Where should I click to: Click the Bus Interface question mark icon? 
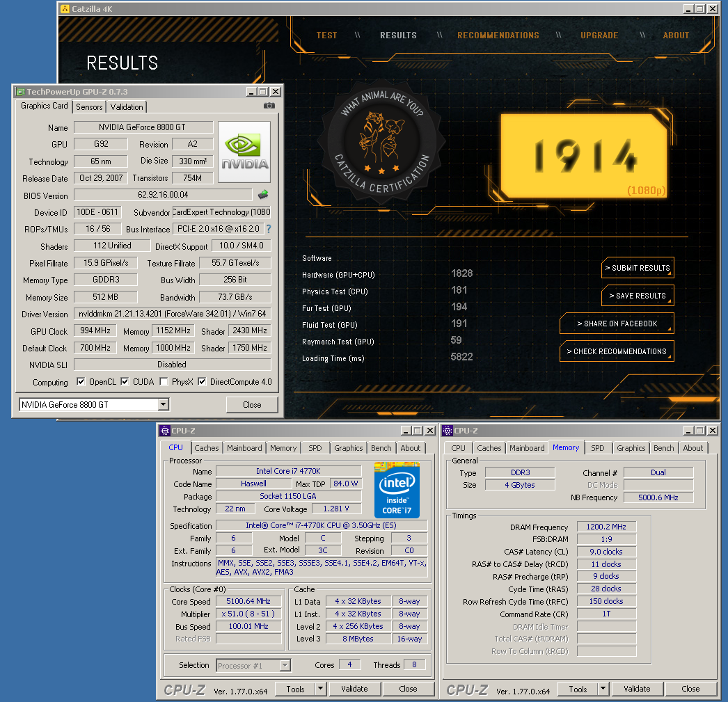click(x=269, y=229)
